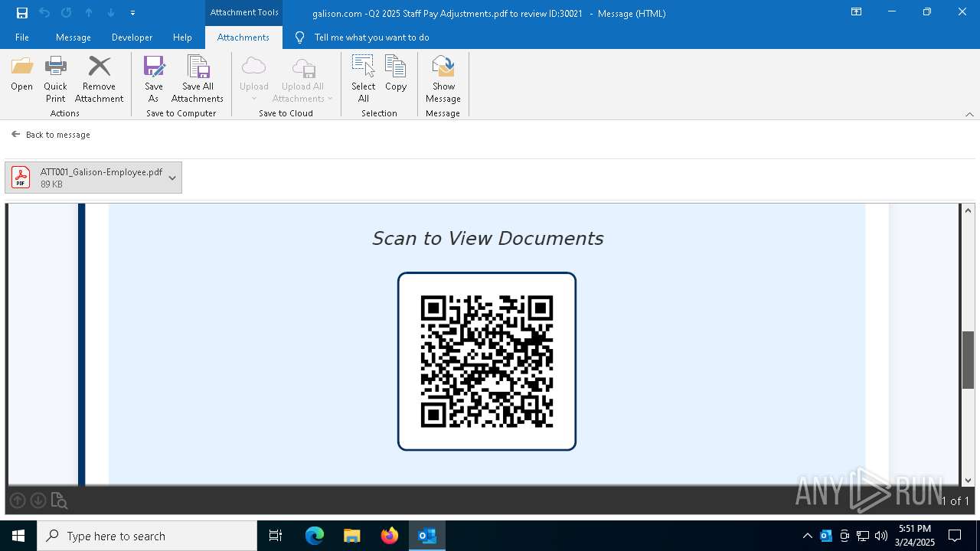Click previous page button in PDF viewer

coord(17,500)
